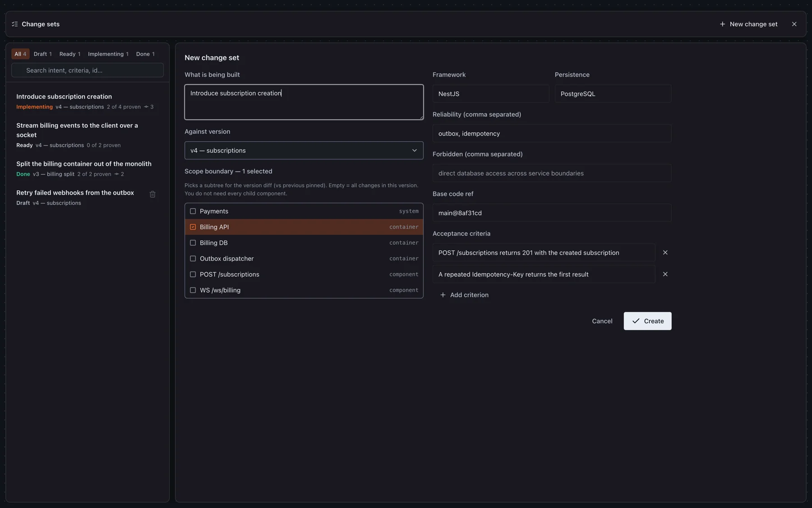Viewport: 812px width, 508px height.
Task: Click the New change set button
Action: pos(748,24)
